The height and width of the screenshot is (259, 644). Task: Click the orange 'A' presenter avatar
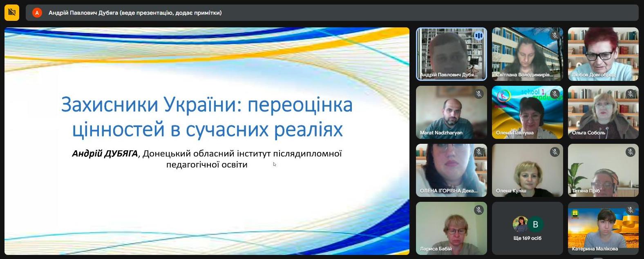(37, 13)
